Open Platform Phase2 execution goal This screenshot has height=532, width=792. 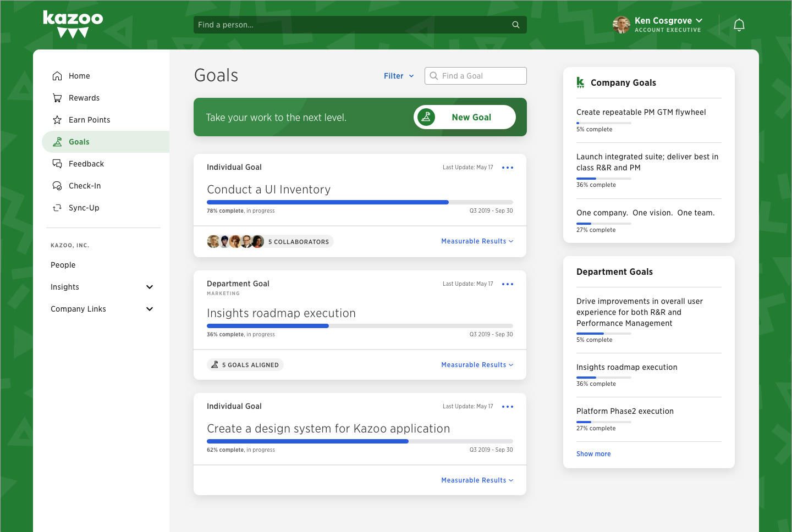[625, 411]
